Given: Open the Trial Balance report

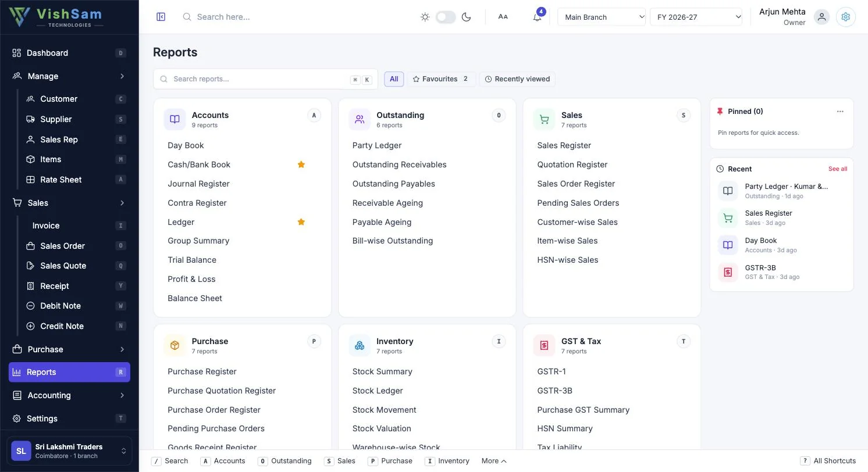Looking at the screenshot, I should (x=192, y=260).
